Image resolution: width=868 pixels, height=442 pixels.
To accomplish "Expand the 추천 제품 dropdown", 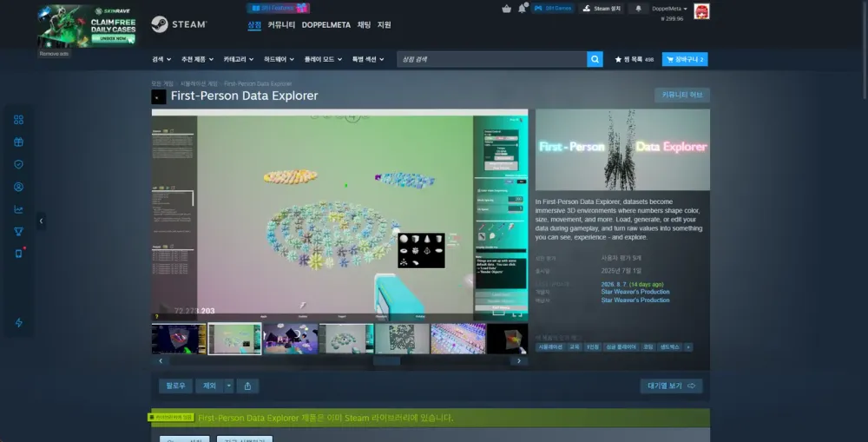I will tap(197, 59).
